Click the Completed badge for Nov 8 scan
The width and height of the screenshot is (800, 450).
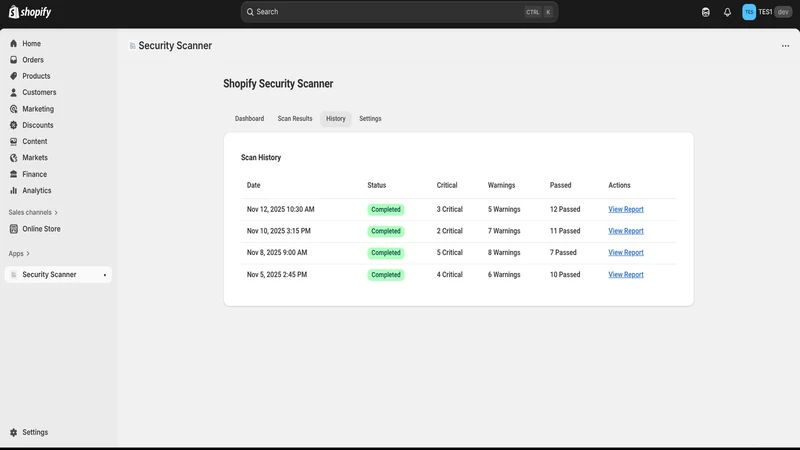click(386, 253)
